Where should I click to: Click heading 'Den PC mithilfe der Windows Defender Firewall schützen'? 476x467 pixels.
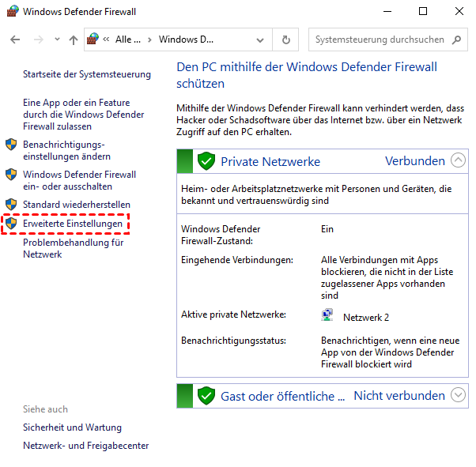(307, 75)
